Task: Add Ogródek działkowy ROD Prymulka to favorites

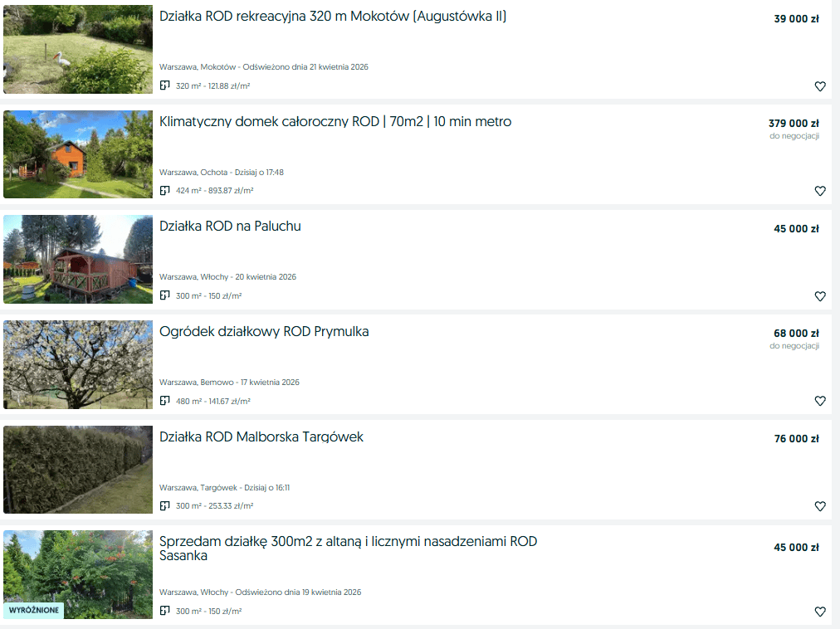Action: click(819, 401)
